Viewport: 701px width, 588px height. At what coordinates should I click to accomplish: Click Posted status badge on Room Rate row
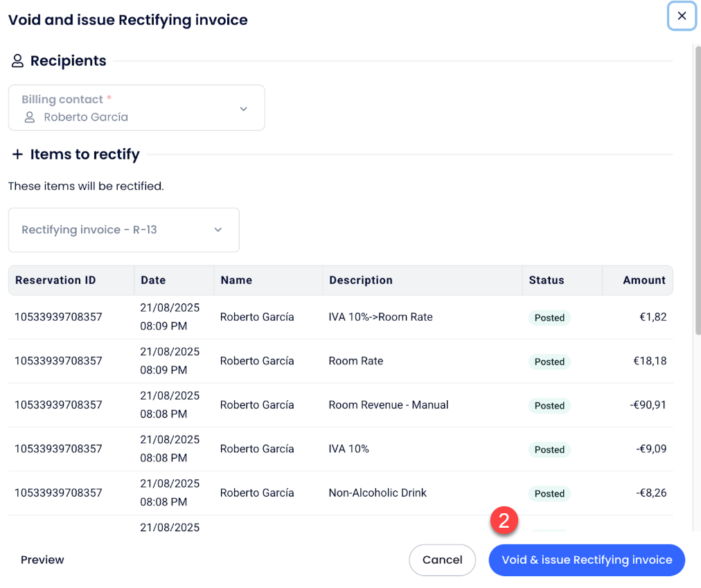pyautogui.click(x=549, y=362)
